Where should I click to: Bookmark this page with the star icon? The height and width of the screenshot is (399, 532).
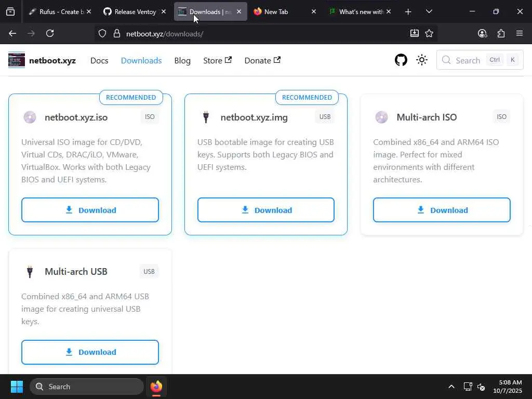point(429,33)
